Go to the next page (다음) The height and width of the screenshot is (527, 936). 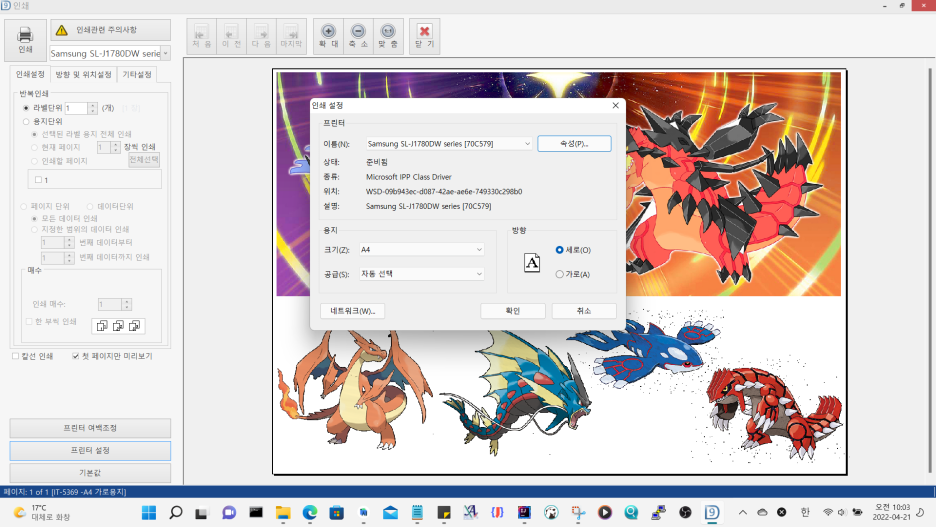pos(261,36)
